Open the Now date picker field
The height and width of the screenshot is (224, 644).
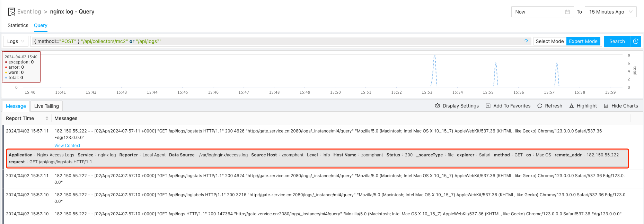coord(539,12)
